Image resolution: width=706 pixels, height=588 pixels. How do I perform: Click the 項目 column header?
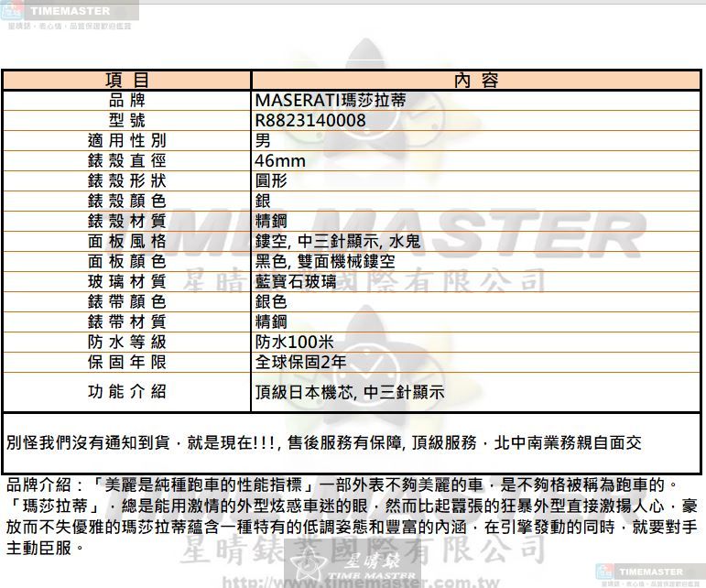pos(127,81)
